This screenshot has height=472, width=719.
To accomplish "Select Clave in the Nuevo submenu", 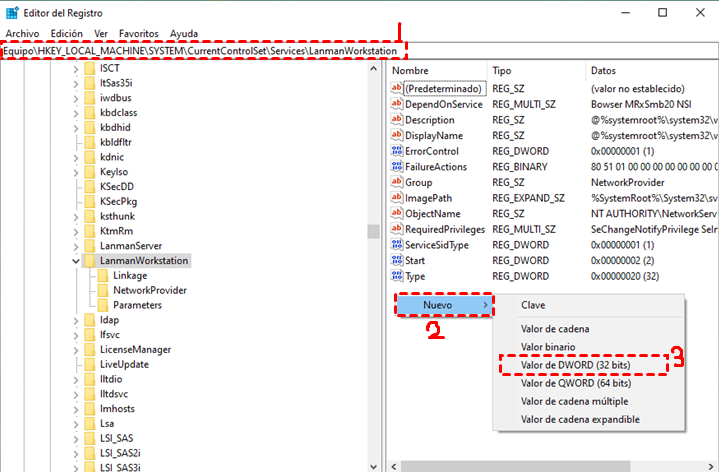I will [533, 305].
